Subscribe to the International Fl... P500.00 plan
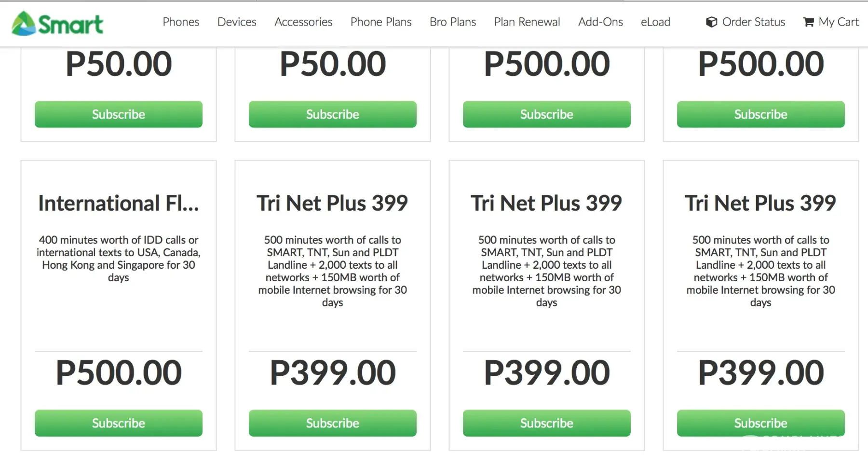The image size is (868, 466). pos(119,423)
